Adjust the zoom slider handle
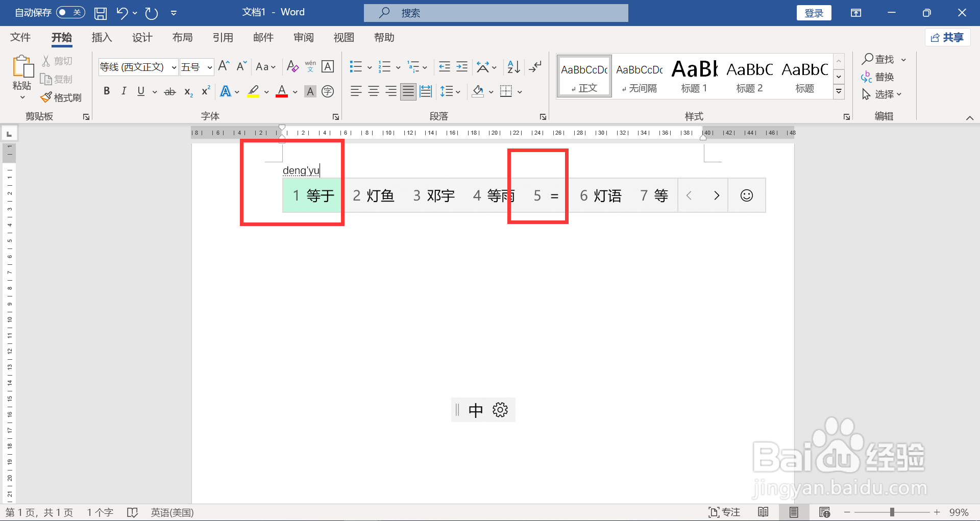This screenshot has height=521, width=980. click(892, 512)
